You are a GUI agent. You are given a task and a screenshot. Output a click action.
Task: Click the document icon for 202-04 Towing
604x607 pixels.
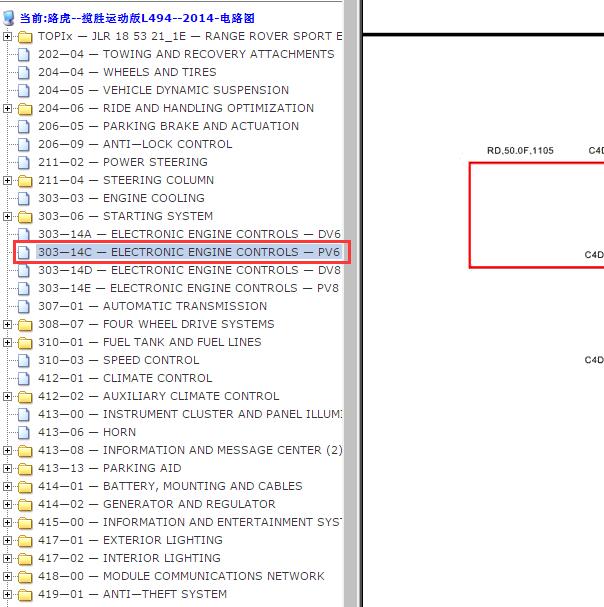[24, 55]
